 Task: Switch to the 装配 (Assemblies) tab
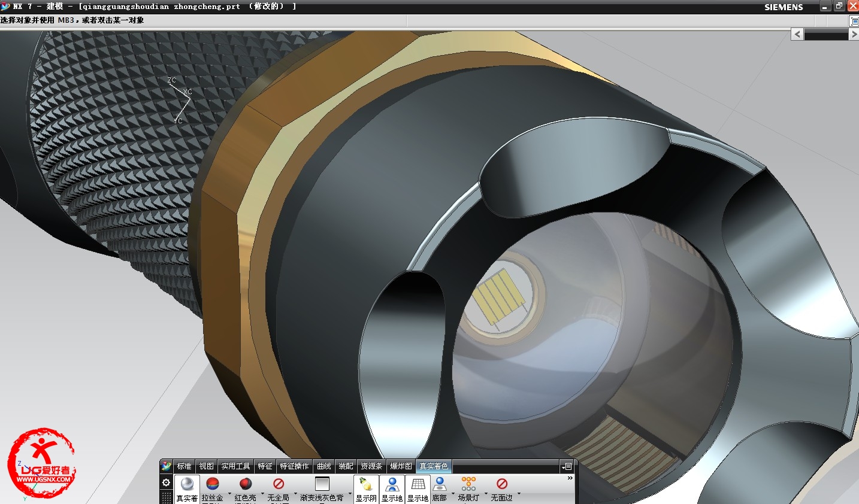(346, 466)
